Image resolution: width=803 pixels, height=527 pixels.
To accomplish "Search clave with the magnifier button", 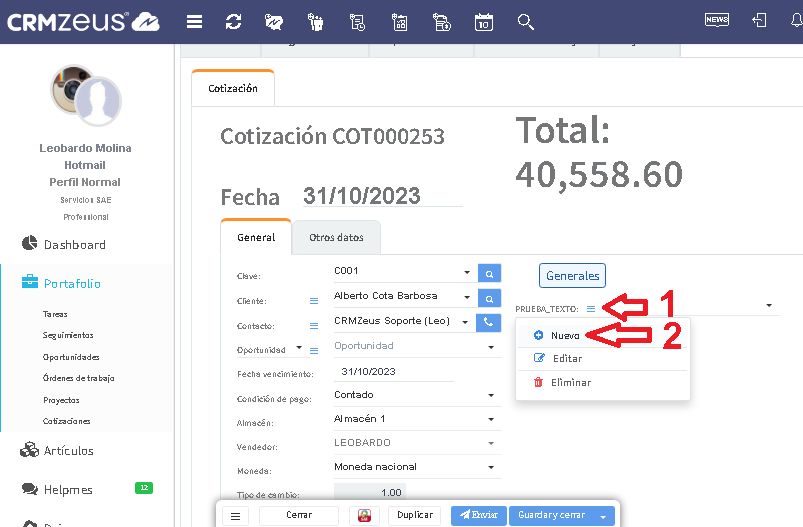I will point(490,273).
